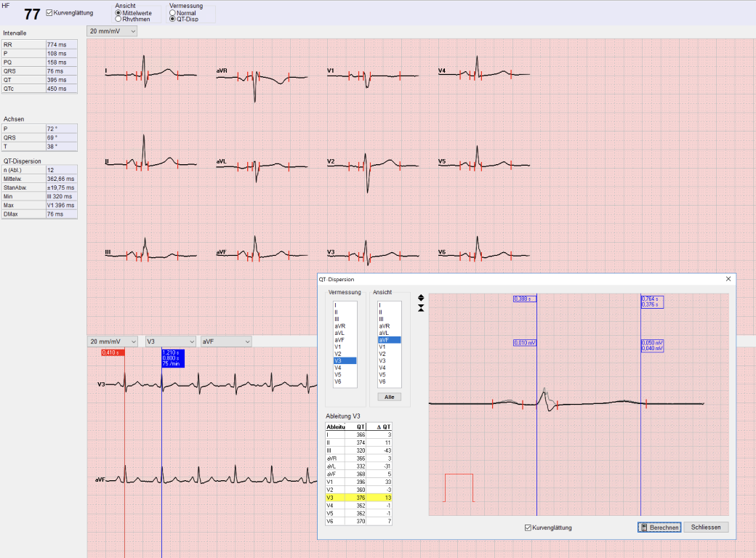Click the red calibration pulse in dialog graph
Viewport: 756px width, 558px height.
click(x=459, y=487)
